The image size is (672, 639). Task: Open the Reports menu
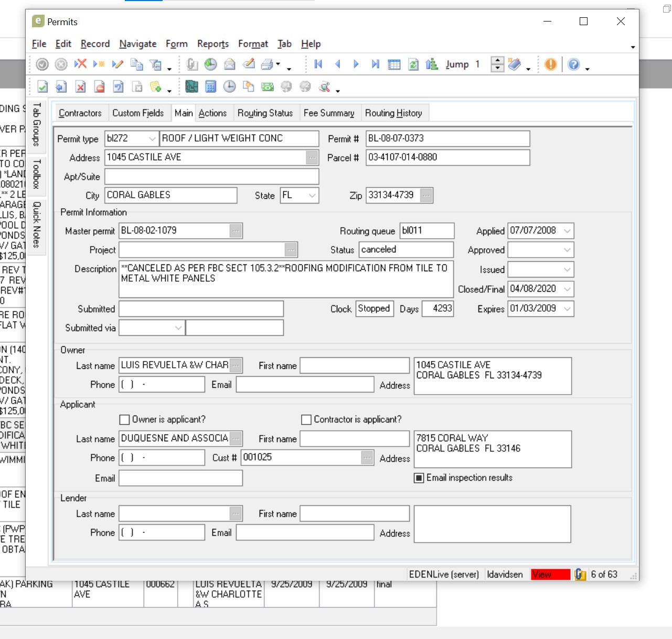[213, 44]
